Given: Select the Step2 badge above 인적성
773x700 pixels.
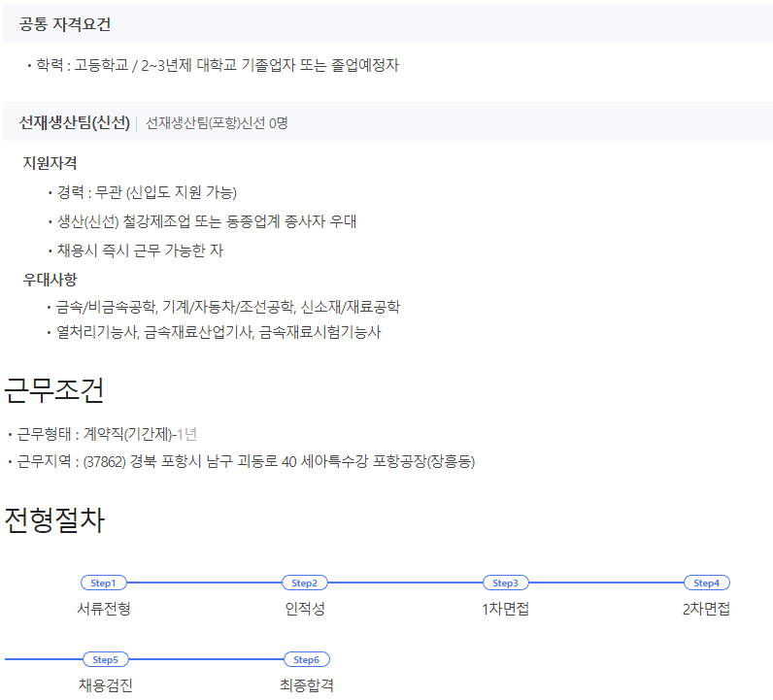Looking at the screenshot, I should click(x=304, y=583).
